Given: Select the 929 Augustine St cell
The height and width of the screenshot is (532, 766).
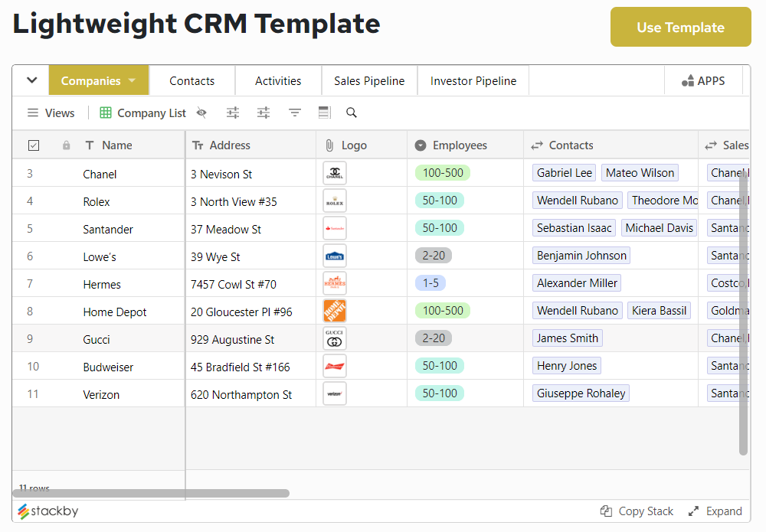Looking at the screenshot, I should click(251, 339).
